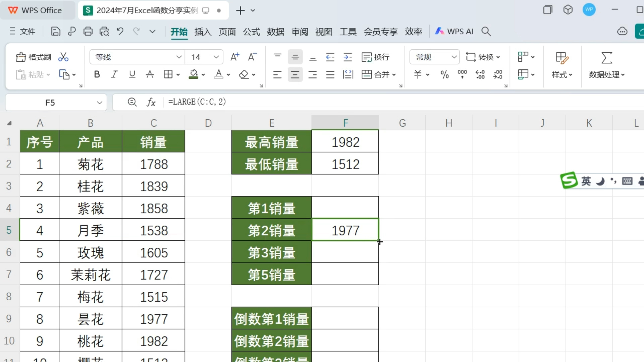The height and width of the screenshot is (362, 644).
Task: Align text right
Action: point(313,74)
